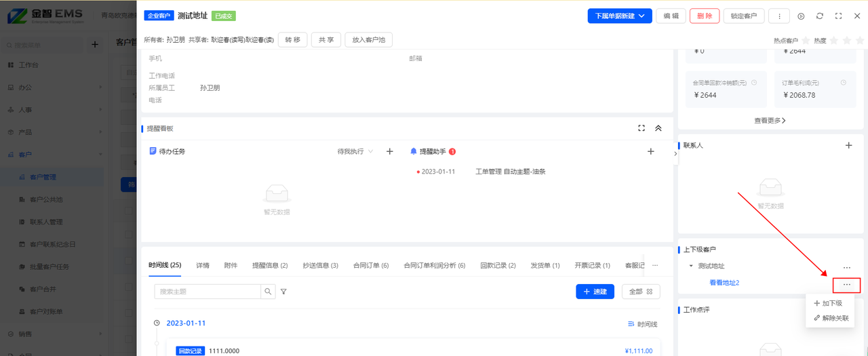Set 热度 rating to first star
This screenshot has height=356, width=868.
pyautogui.click(x=835, y=41)
